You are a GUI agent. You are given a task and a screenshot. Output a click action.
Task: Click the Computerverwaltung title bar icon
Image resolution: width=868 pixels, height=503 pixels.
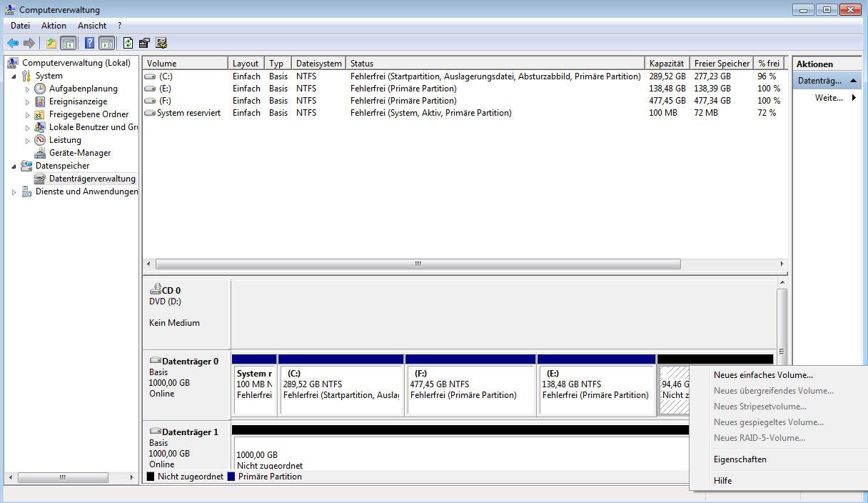[x=10, y=10]
